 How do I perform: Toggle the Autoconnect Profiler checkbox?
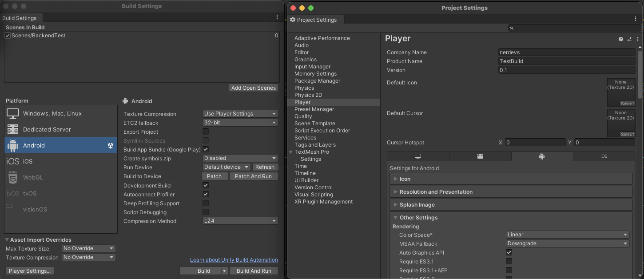tap(206, 194)
